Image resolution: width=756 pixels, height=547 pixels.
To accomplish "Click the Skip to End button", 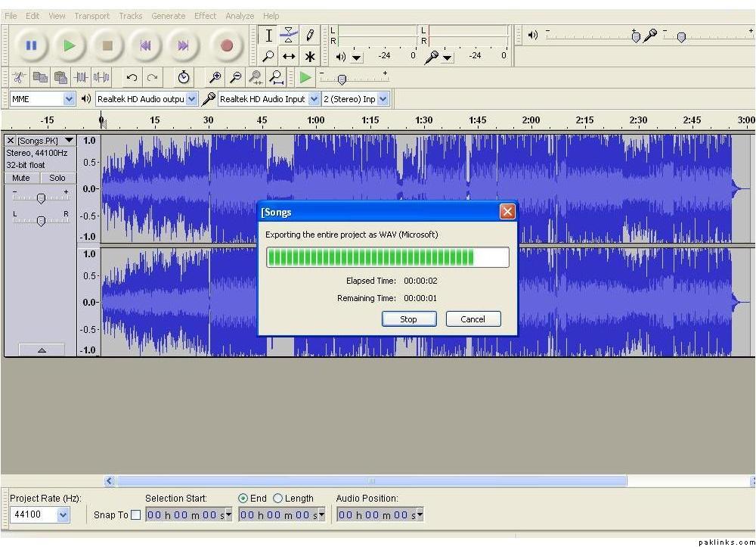I will 183,45.
